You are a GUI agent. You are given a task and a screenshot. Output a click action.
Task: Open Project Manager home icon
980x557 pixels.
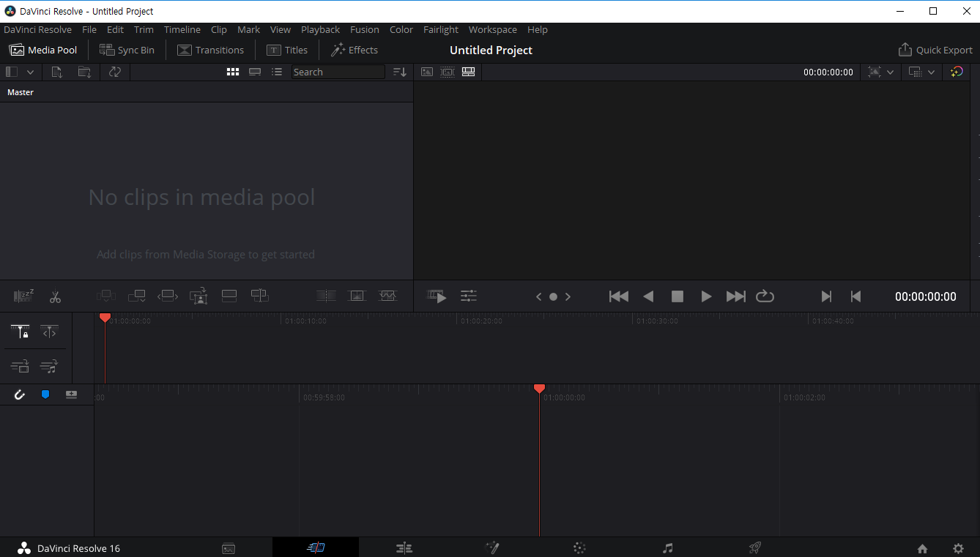(923, 548)
